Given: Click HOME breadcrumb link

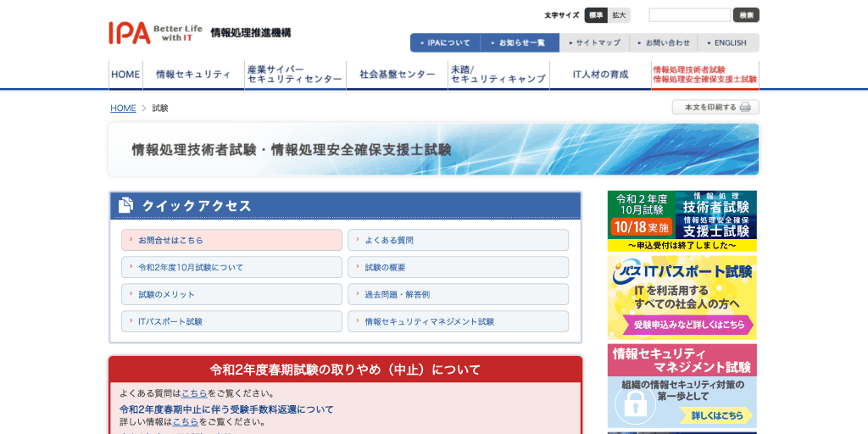Looking at the screenshot, I should coord(123,108).
